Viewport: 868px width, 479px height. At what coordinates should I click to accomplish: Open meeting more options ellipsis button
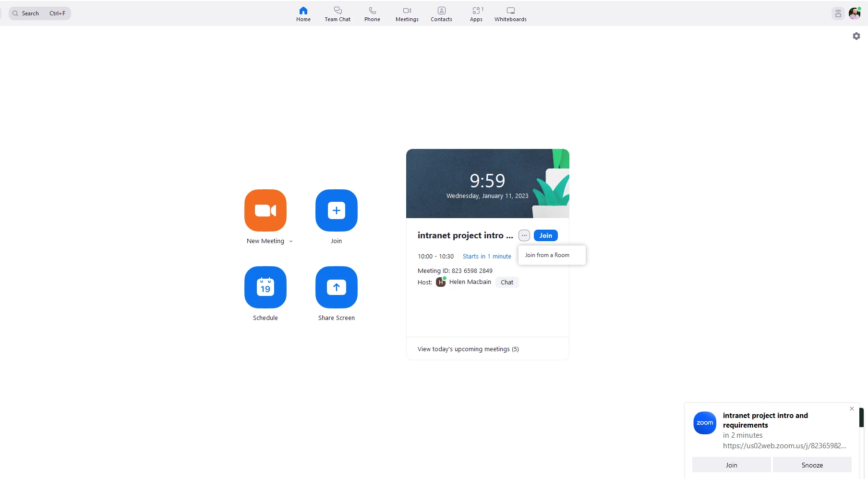[524, 235]
